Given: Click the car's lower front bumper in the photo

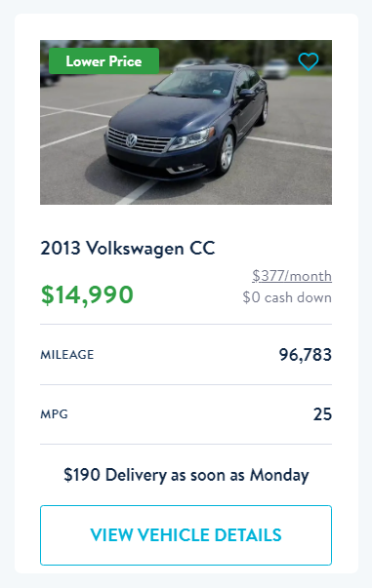Looking at the screenshot, I should (x=157, y=167).
